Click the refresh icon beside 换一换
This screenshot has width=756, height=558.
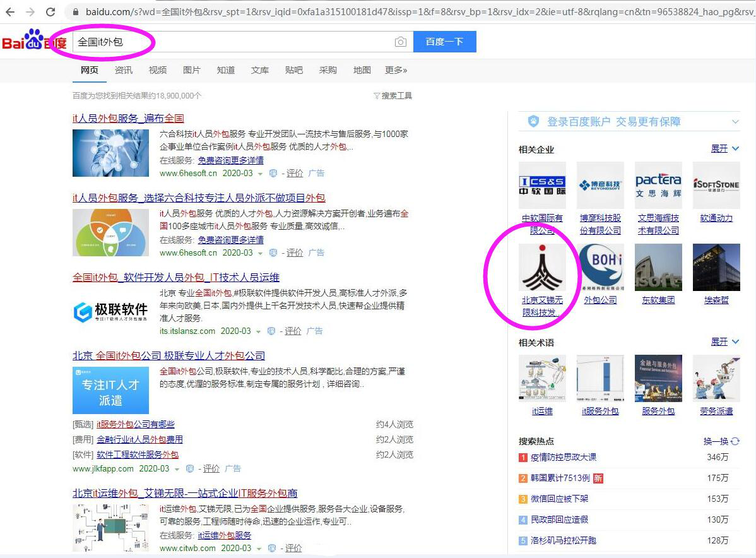(x=736, y=441)
